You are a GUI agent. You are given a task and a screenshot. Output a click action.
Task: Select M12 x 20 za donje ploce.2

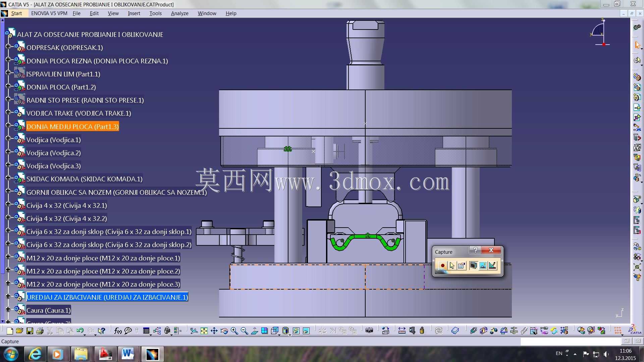pyautogui.click(x=103, y=271)
